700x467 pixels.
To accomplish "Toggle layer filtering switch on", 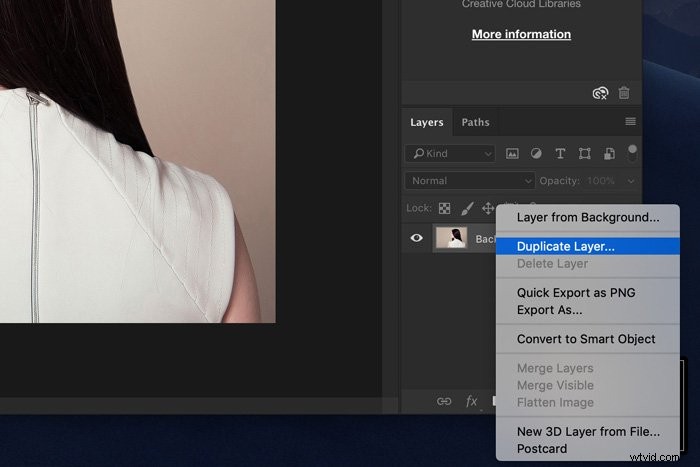I will (632, 154).
